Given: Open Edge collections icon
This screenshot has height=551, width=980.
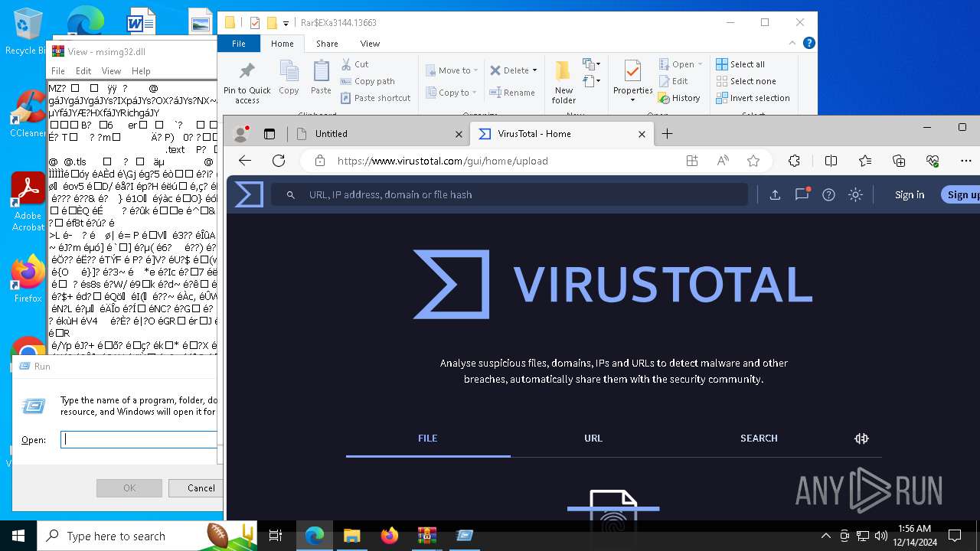Looking at the screenshot, I should 899,161.
